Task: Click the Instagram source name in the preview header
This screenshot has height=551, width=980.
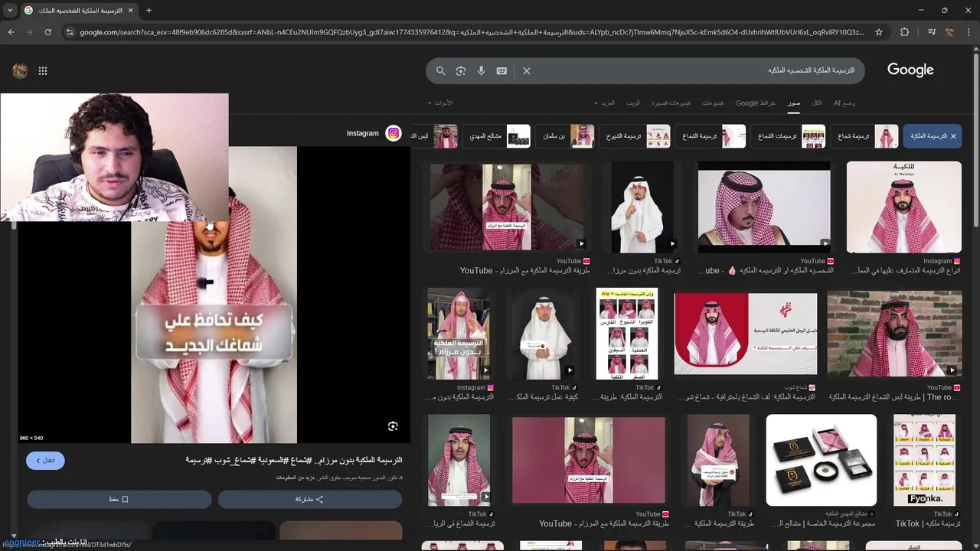Action: pos(363,133)
